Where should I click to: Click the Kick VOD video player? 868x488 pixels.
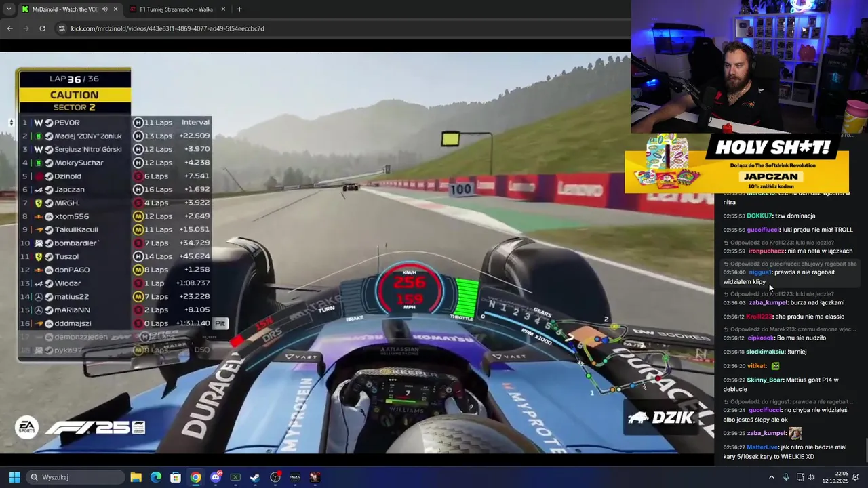[357, 253]
